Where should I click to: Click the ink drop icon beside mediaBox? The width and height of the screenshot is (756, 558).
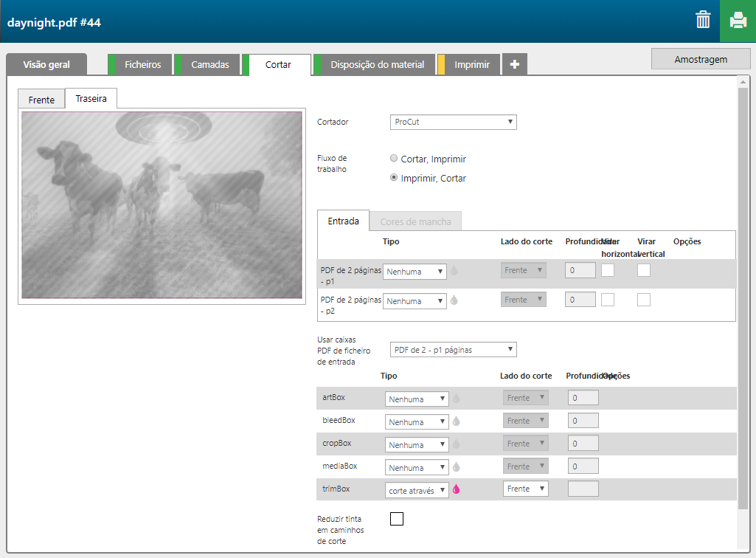(456, 467)
